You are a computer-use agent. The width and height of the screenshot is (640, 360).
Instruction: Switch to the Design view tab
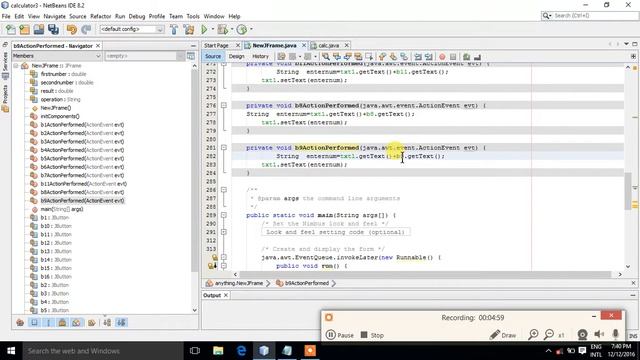[x=236, y=56]
